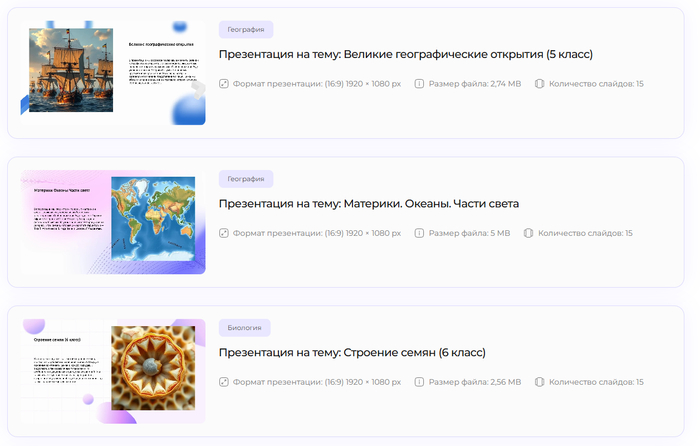Click format text on Материки. Океаны card
700x446 pixels.
[x=317, y=233]
